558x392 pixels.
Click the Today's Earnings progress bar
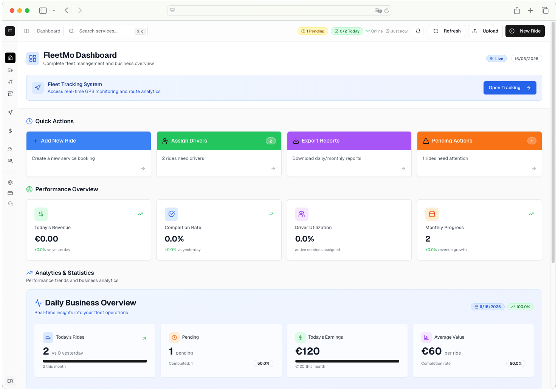(x=347, y=361)
